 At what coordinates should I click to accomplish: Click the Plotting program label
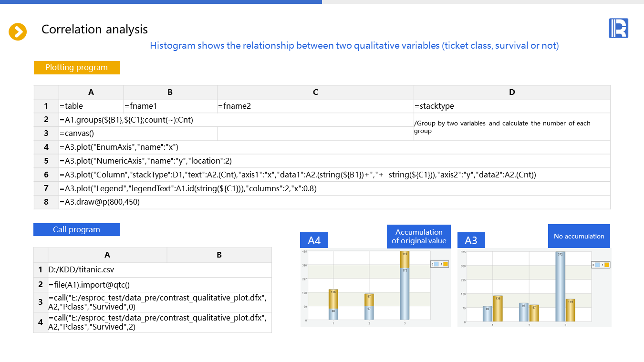click(77, 68)
